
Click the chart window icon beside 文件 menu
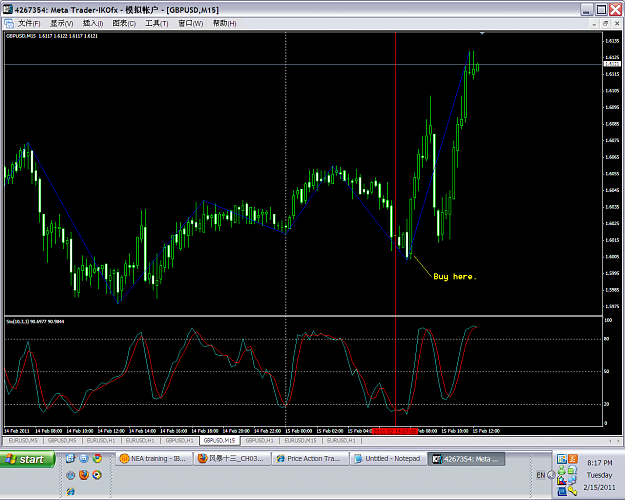point(9,24)
